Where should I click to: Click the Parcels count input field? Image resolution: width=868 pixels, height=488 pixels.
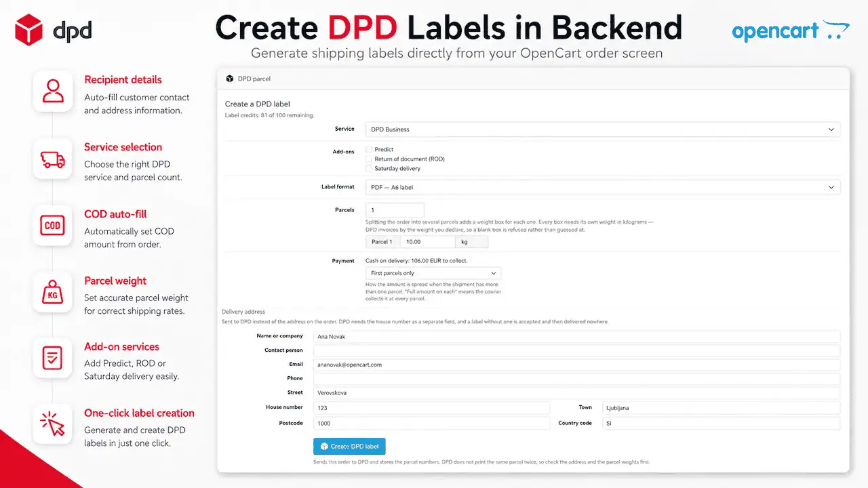pos(395,210)
